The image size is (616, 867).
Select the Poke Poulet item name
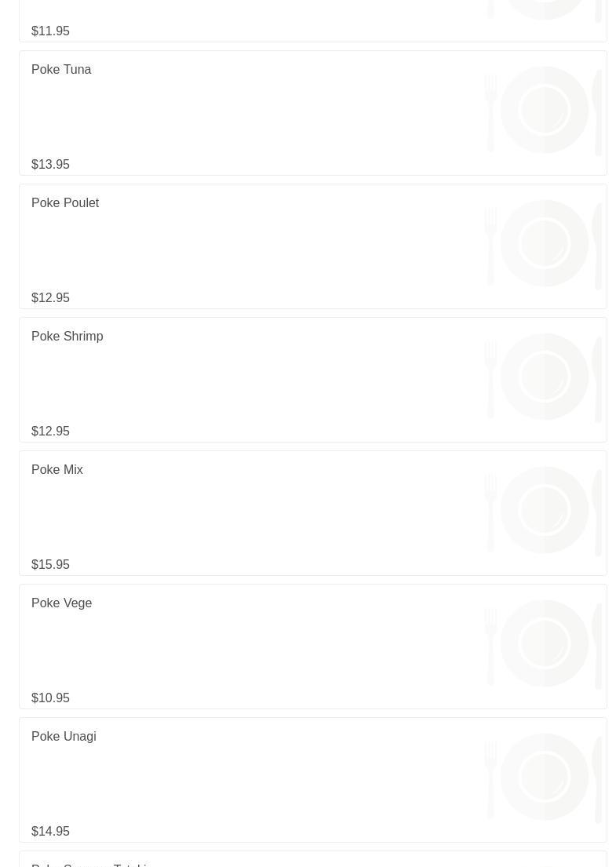point(65,203)
